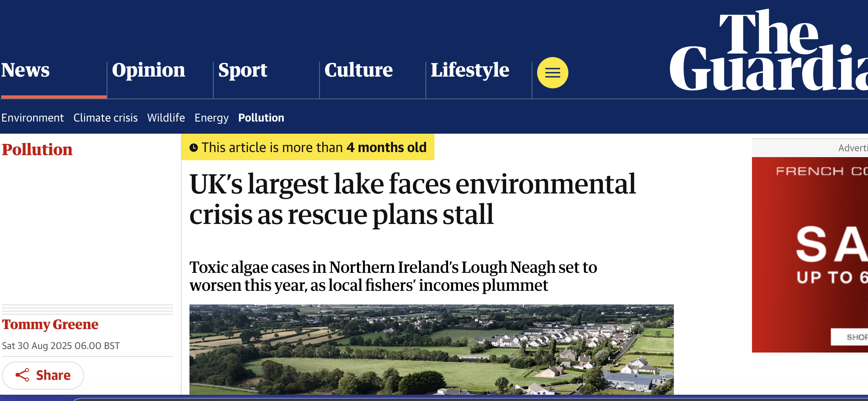Open Tommy Greene's author page
The image size is (868, 401).
coord(50,324)
